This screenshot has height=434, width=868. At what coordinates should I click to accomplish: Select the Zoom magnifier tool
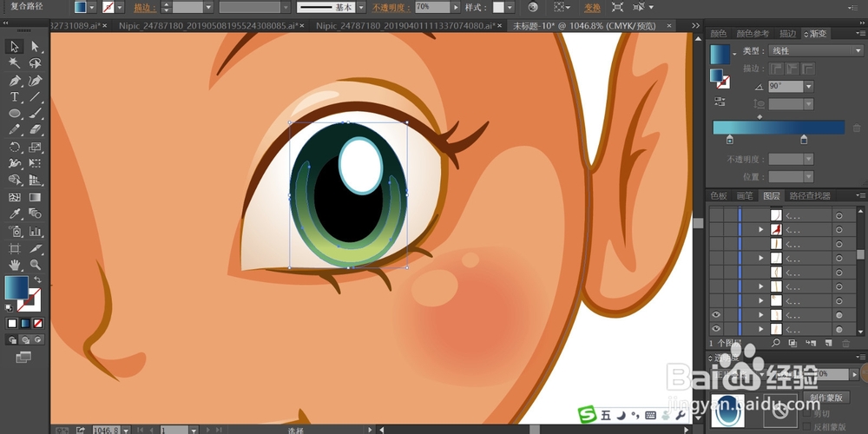[35, 265]
